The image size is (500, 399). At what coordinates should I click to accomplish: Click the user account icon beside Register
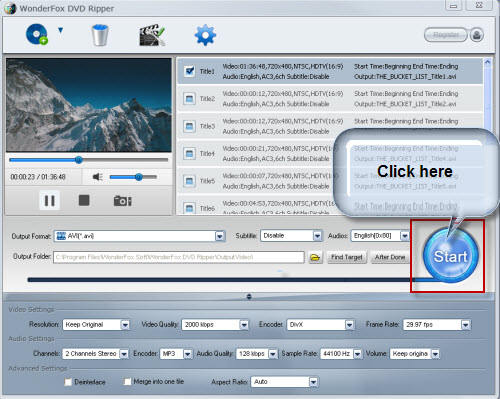pos(477,35)
